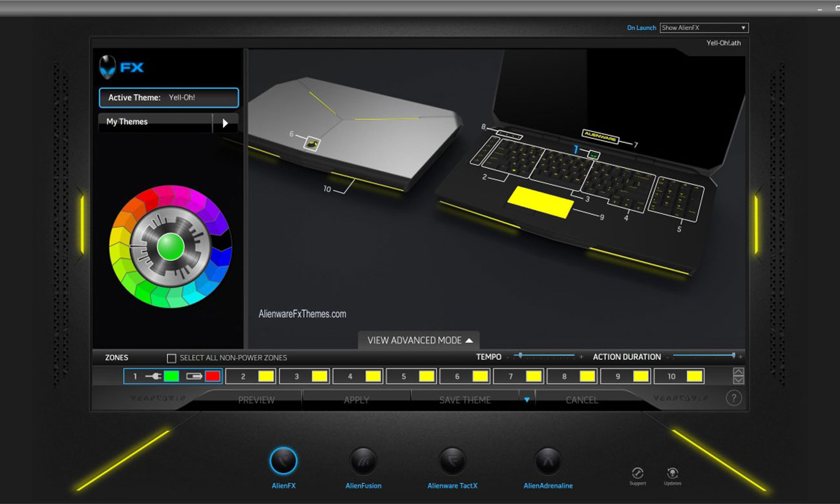The height and width of the screenshot is (504, 840).
Task: Select the battery power state icon in zone 1
Action: pyautogui.click(x=194, y=376)
